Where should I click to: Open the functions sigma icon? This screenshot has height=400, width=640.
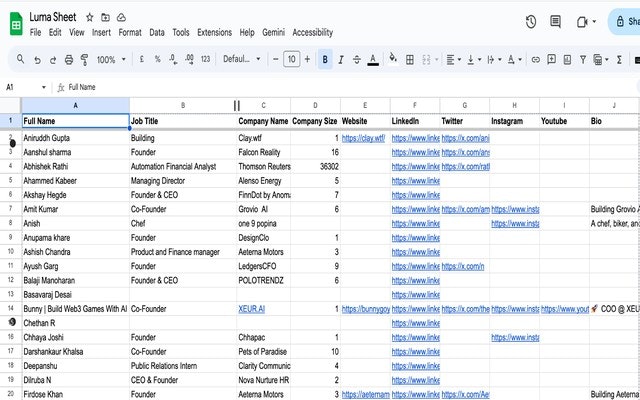point(619,60)
